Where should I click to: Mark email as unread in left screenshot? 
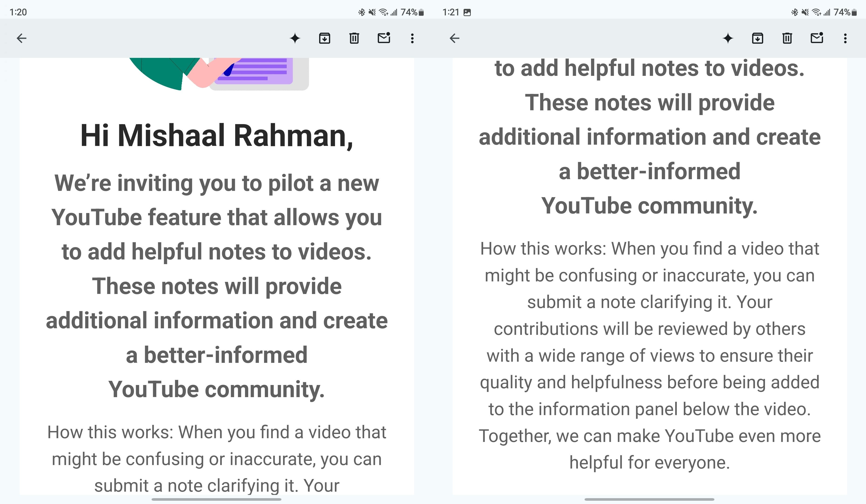click(384, 38)
